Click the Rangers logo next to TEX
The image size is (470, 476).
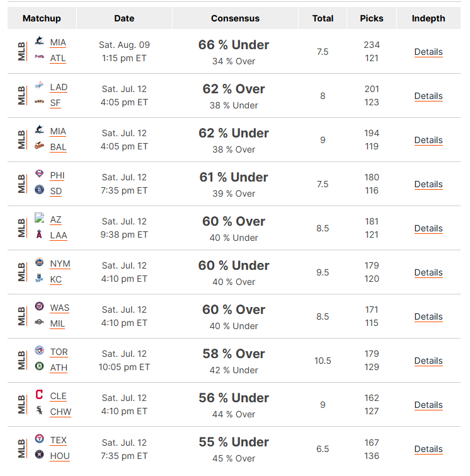pyautogui.click(x=39, y=438)
